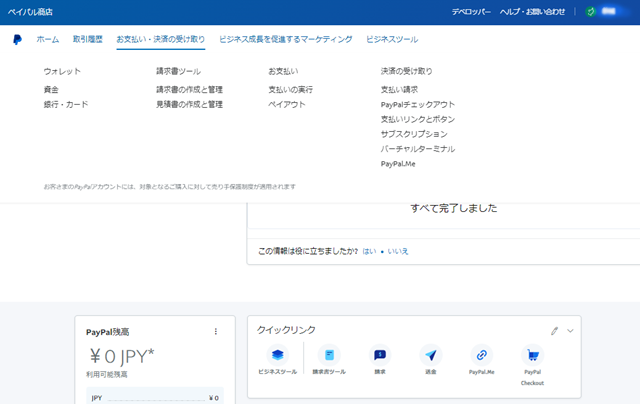The image size is (640, 404).
Task: Click the PayPal logo icon
Action: [18, 39]
